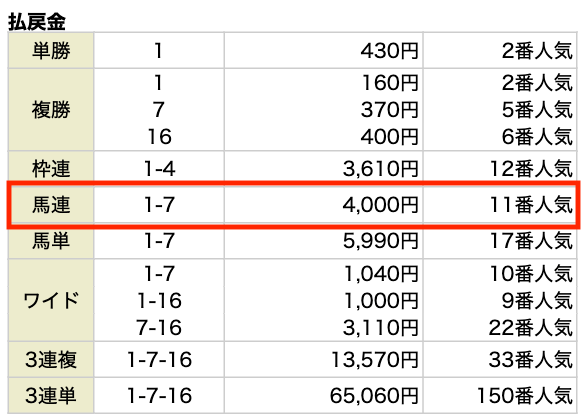This screenshot has width=584, height=420.
Task: Select the 3,610円 枠連 payout
Action: click(x=381, y=169)
